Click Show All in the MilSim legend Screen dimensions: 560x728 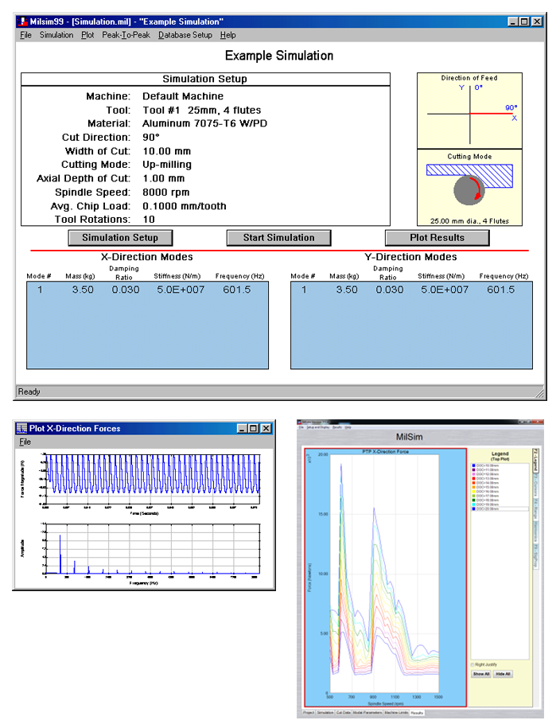(481, 674)
